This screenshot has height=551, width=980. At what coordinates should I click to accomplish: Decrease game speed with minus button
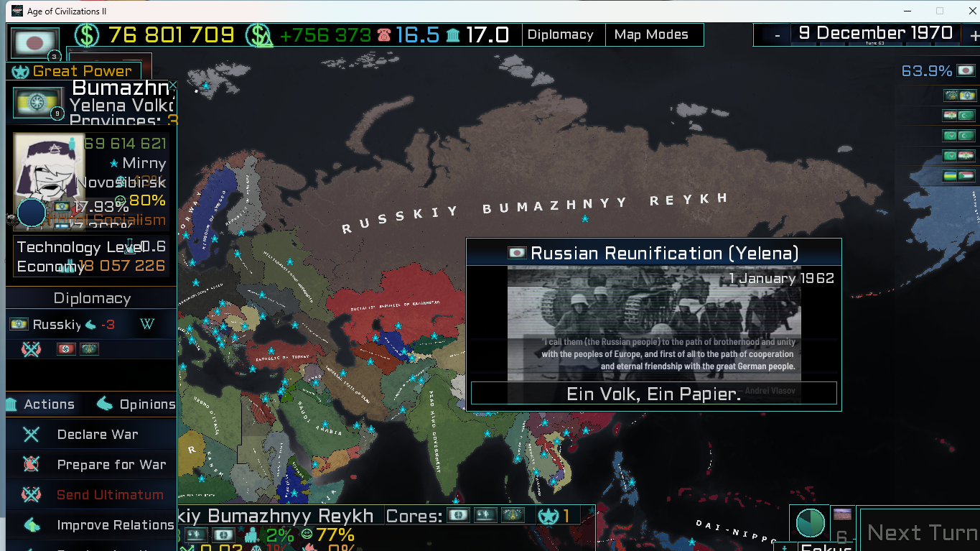pyautogui.click(x=778, y=35)
